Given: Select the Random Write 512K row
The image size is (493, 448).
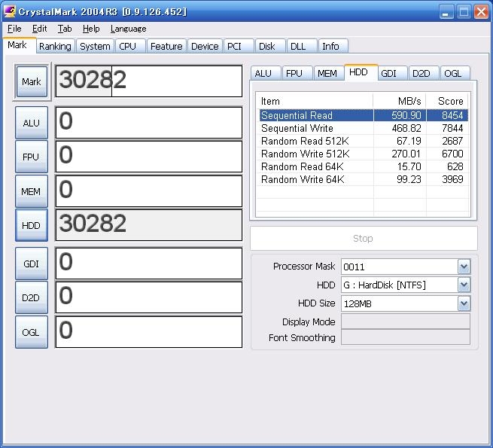Looking at the screenshot, I should 364,154.
